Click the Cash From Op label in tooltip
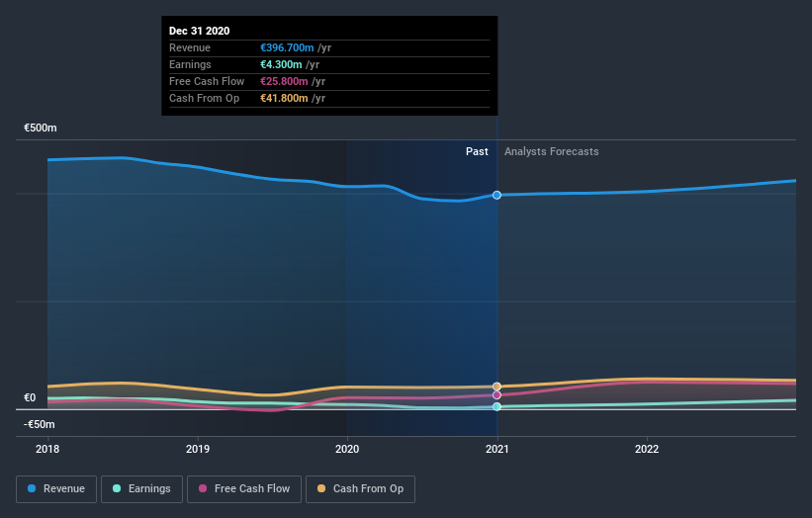 pyautogui.click(x=204, y=98)
